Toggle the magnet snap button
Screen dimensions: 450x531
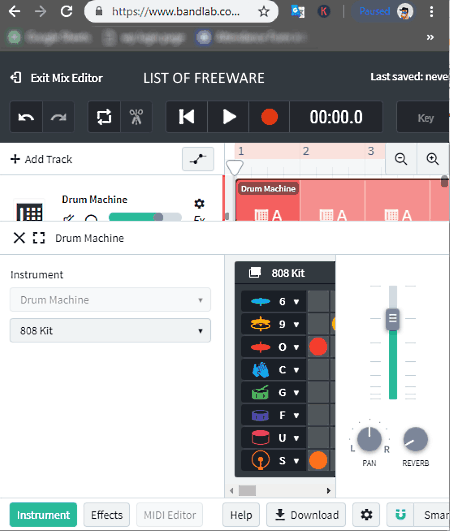tap(400, 515)
